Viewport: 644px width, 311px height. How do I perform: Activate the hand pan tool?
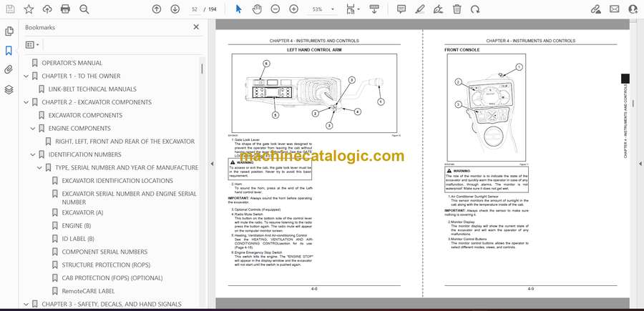257,9
